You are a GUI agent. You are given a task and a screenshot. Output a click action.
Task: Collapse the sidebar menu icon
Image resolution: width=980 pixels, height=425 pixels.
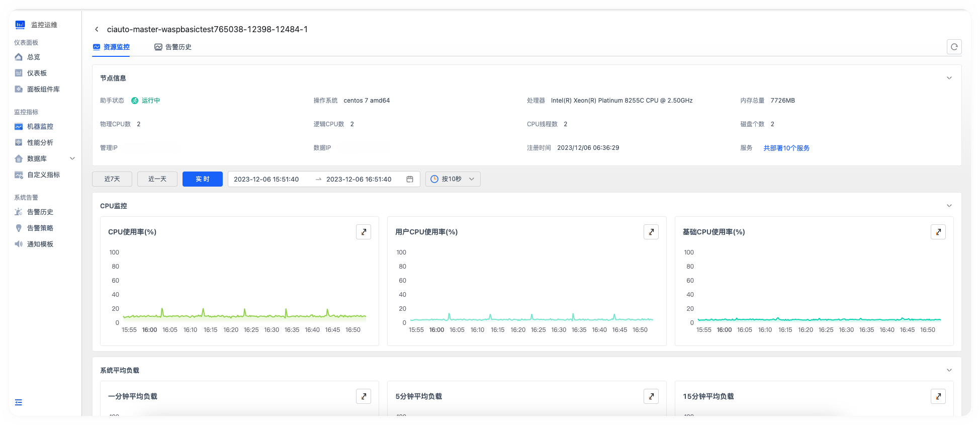coord(19,402)
